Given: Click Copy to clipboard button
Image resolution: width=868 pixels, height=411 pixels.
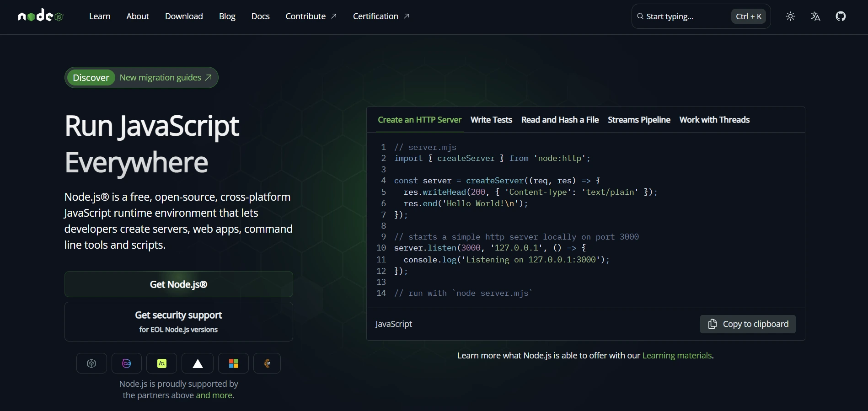Looking at the screenshot, I should point(748,324).
